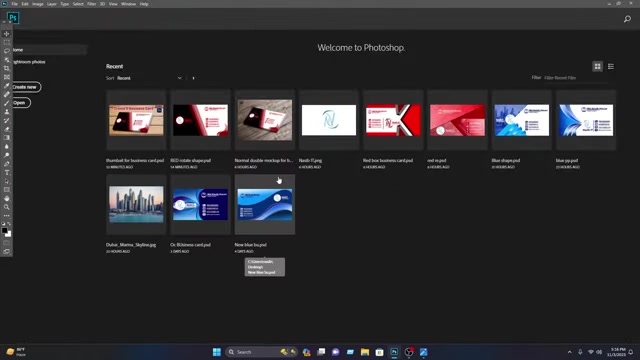Click the Windows taskbar Search box
Image resolution: width=640 pixels, height=360 pixels.
261,352
